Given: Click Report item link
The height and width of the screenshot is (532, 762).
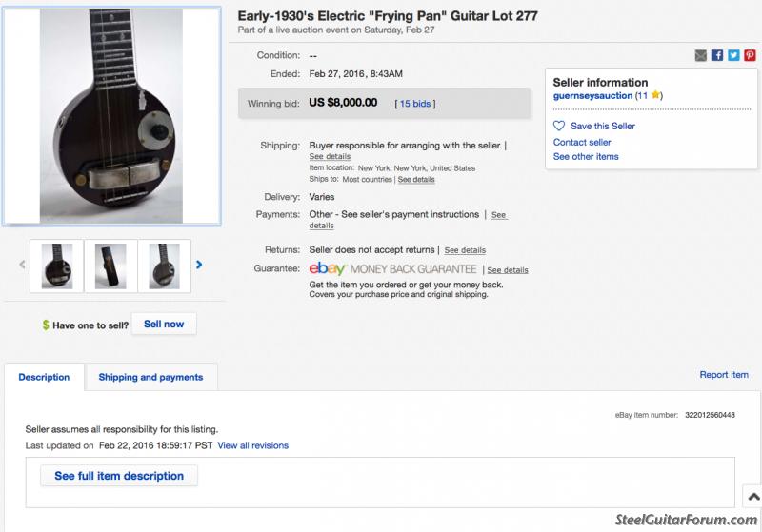Looking at the screenshot, I should [x=724, y=375].
